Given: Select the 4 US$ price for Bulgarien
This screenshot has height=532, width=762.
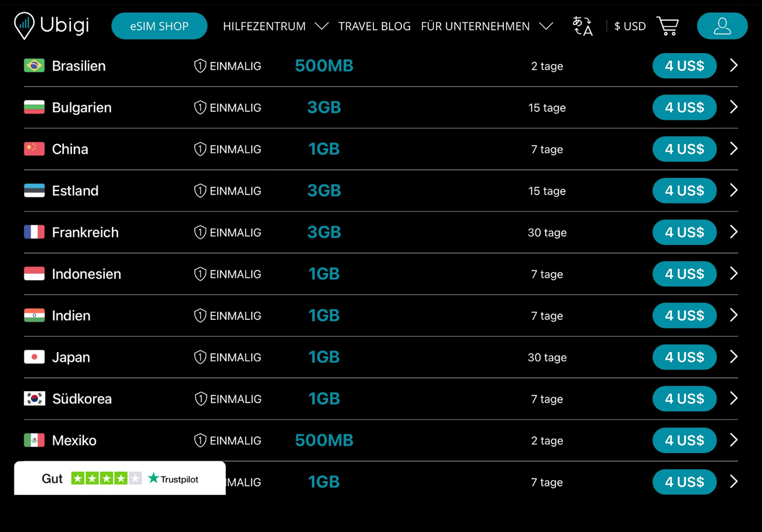Looking at the screenshot, I should (x=684, y=107).
